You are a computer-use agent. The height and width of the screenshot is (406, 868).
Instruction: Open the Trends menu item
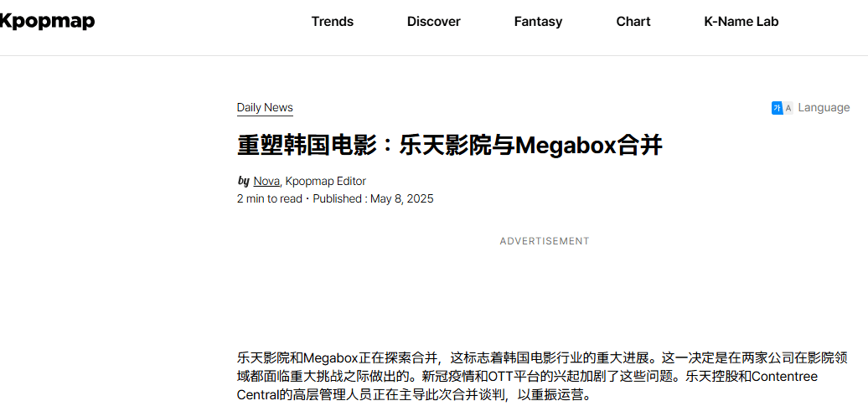332,22
